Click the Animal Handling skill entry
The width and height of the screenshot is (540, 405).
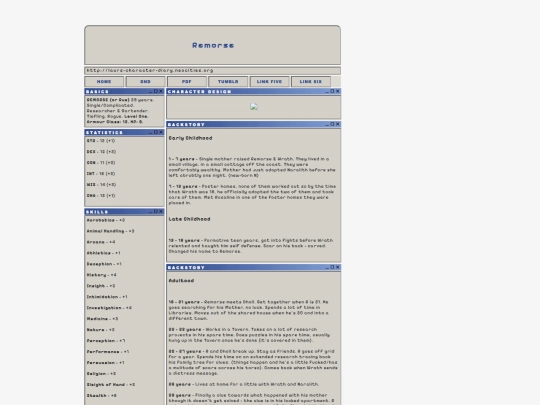pyautogui.click(x=111, y=231)
